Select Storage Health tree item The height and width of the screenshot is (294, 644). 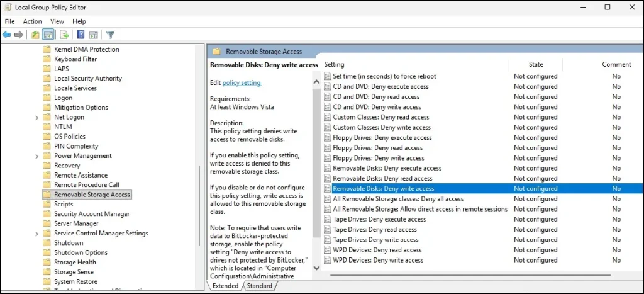click(x=75, y=263)
